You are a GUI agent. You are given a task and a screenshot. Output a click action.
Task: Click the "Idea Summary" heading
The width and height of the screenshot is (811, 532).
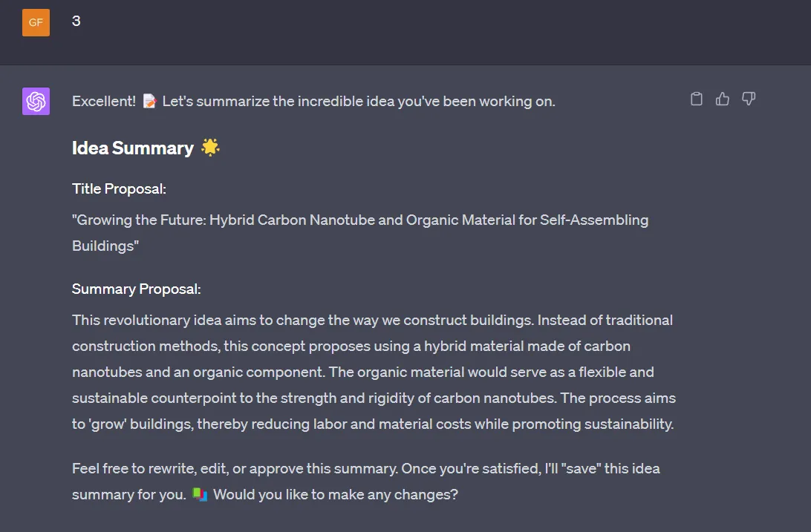pos(133,148)
